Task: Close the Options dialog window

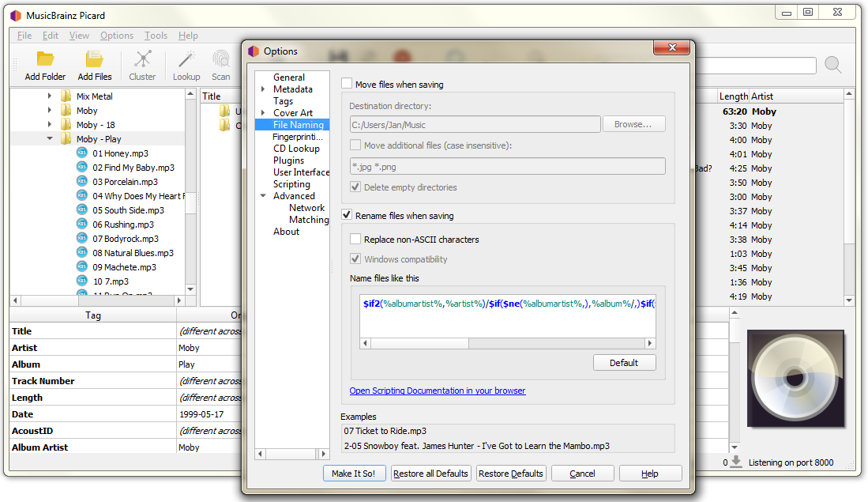Action: click(672, 47)
